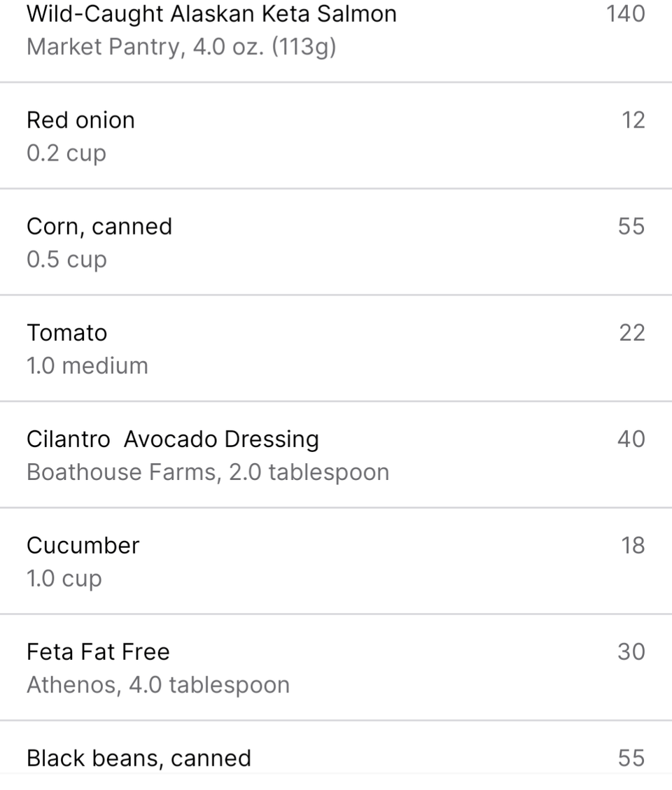Open the Corn, canned entry

[336, 242]
